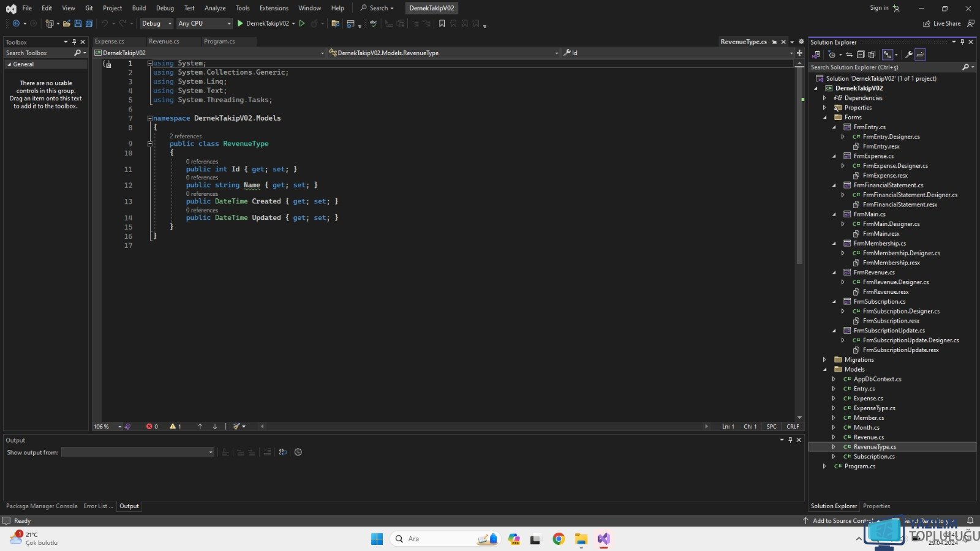Viewport: 980px width, 551px height.
Task: Collapse the Models folder
Action: pos(824,369)
